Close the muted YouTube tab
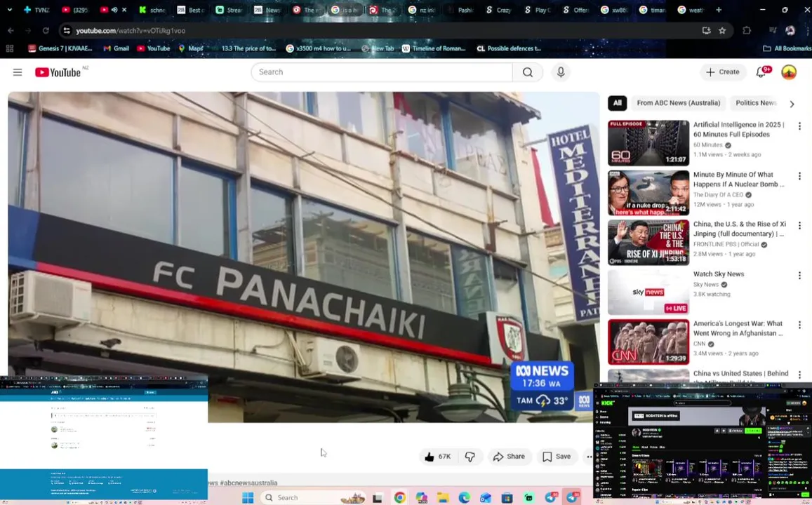This screenshot has width=812, height=505. (x=124, y=10)
